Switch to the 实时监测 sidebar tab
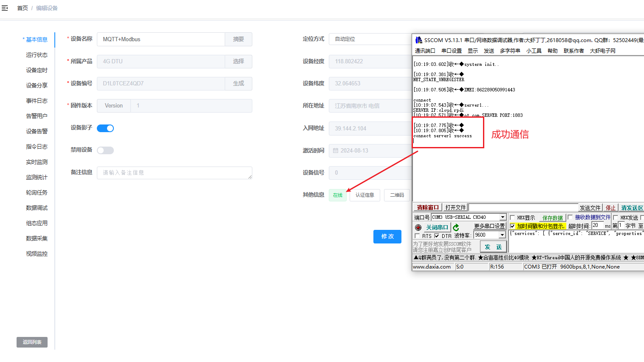The image size is (644, 362). pos(37,162)
